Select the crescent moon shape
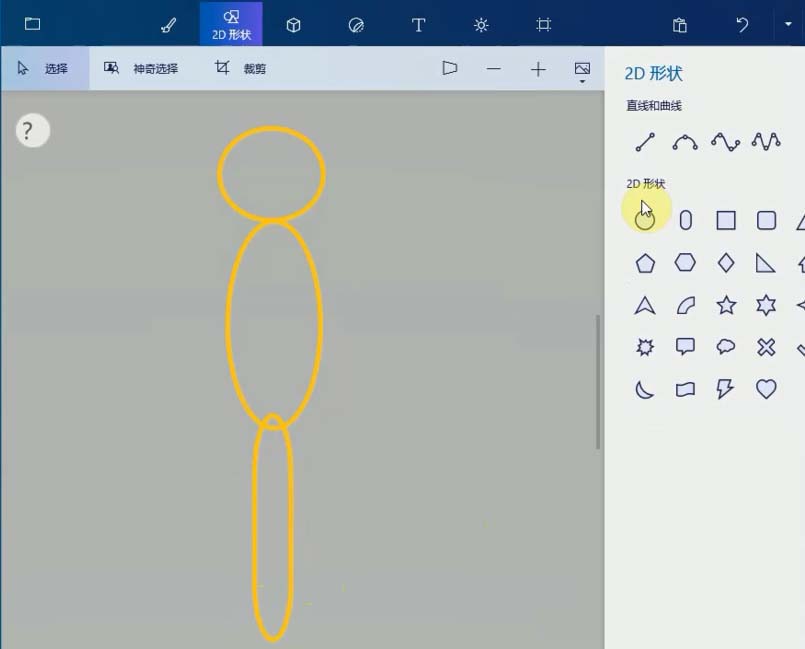 [x=645, y=390]
